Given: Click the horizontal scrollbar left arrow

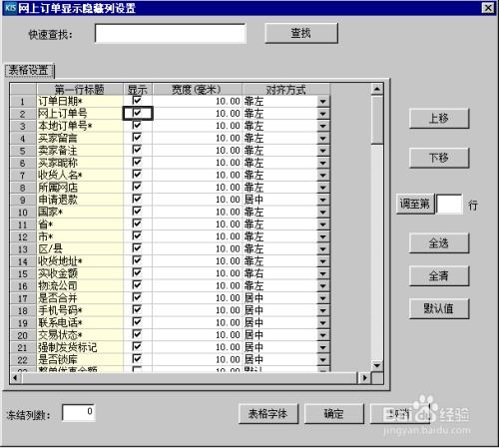Looking at the screenshot, I should point(16,378).
